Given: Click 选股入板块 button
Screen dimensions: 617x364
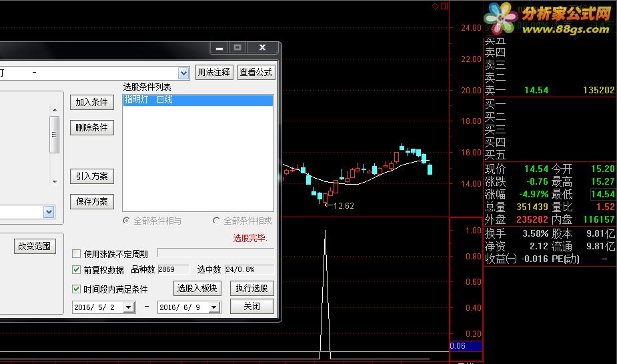Looking at the screenshot, I should [197, 288].
